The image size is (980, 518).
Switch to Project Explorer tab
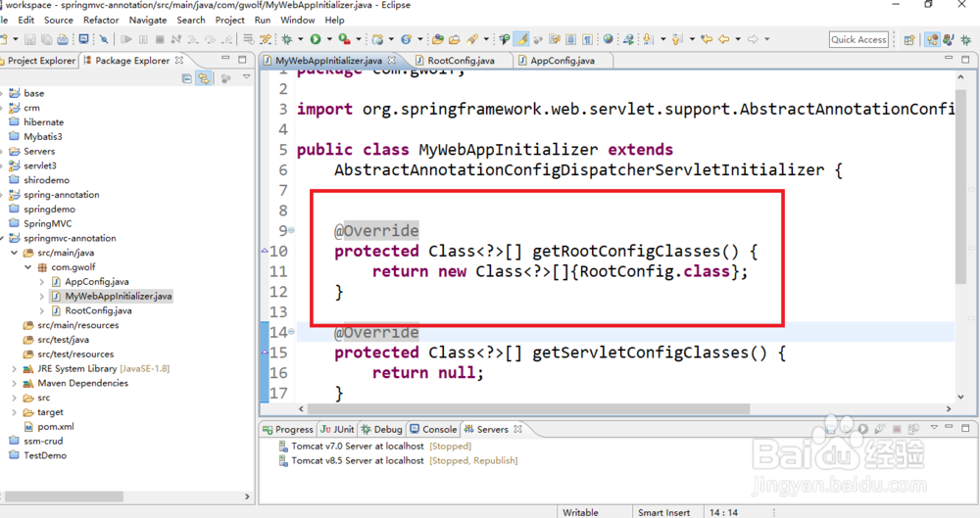click(37, 61)
